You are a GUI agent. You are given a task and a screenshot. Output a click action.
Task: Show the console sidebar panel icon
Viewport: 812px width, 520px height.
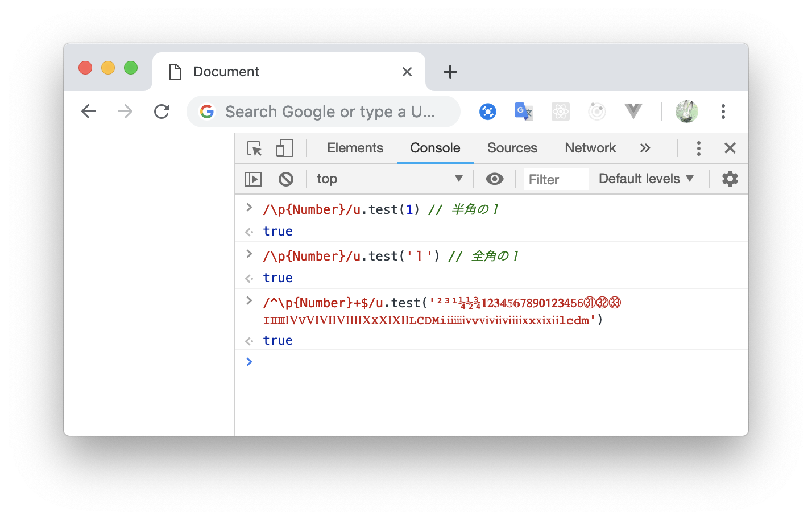click(x=253, y=179)
